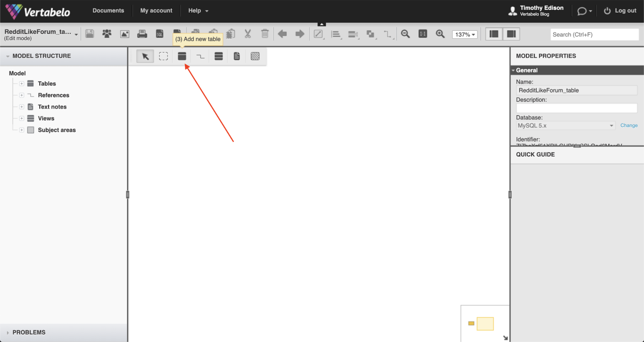Select the Add new text note tool
This screenshot has height=342, width=644.
point(237,56)
